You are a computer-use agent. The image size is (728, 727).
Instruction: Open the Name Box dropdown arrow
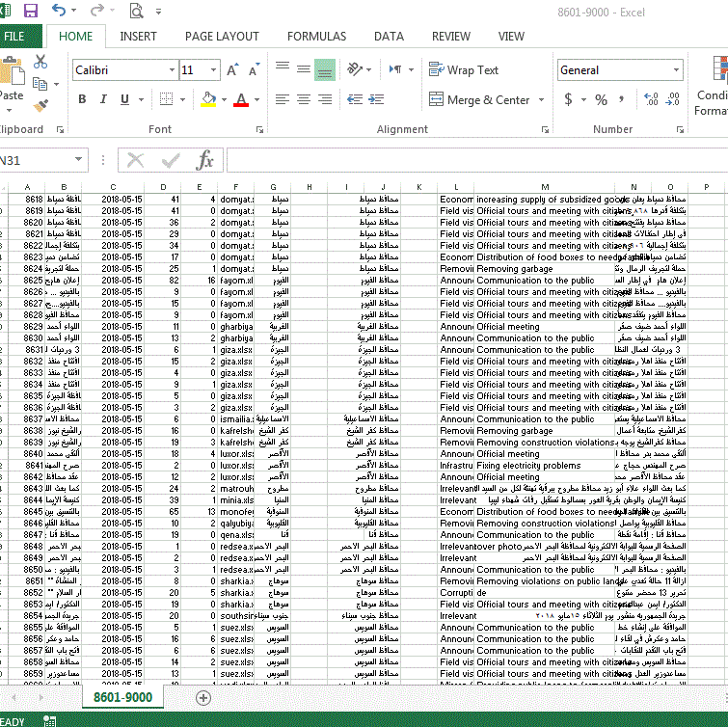pos(78,159)
